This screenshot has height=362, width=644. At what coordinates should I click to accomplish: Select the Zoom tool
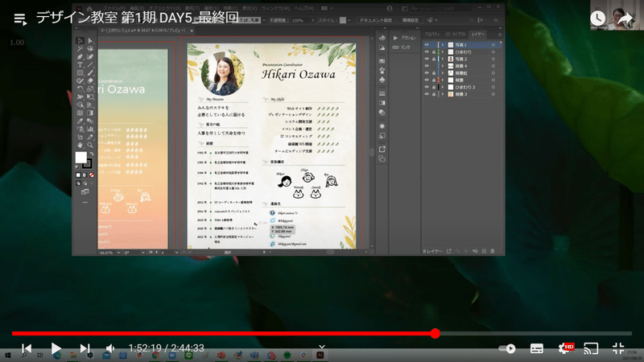tap(90, 145)
